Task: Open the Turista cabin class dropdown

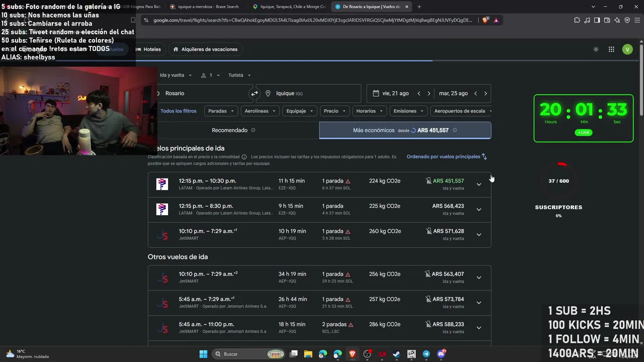Action: 239,75
